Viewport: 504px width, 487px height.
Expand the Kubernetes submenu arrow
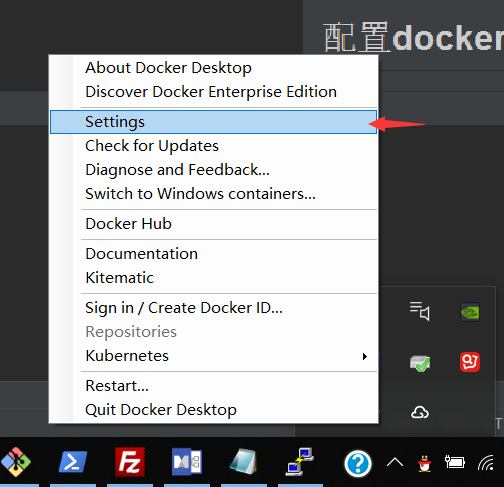(365, 356)
